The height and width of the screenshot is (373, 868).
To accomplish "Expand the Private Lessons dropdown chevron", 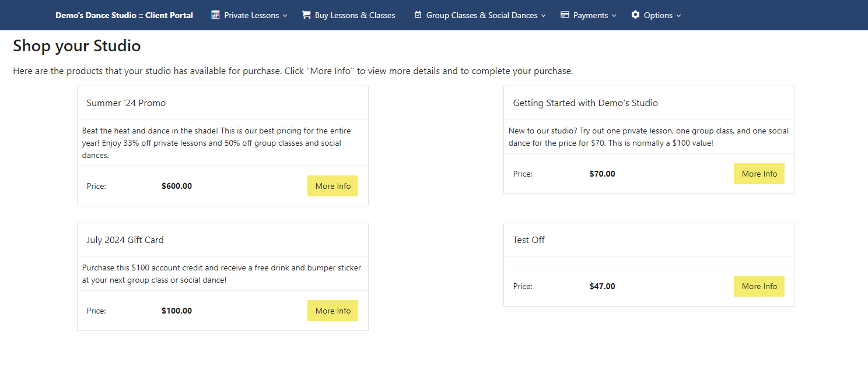I will coord(285,16).
